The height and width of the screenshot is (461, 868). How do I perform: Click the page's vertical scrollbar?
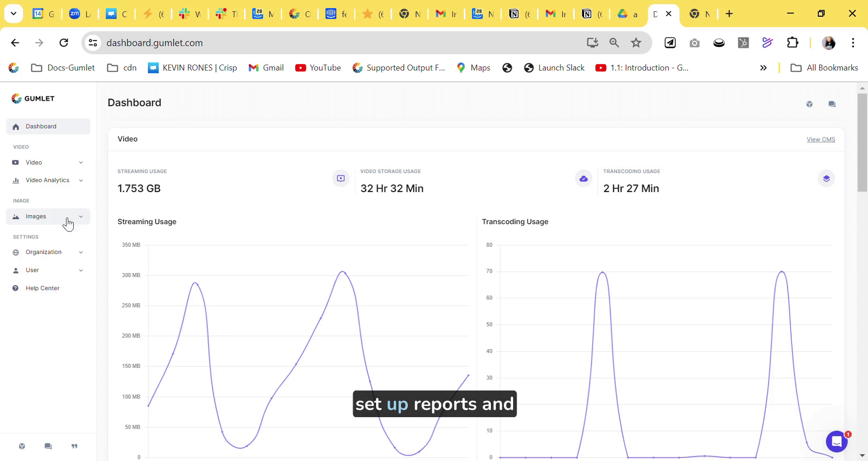pyautogui.click(x=862, y=142)
